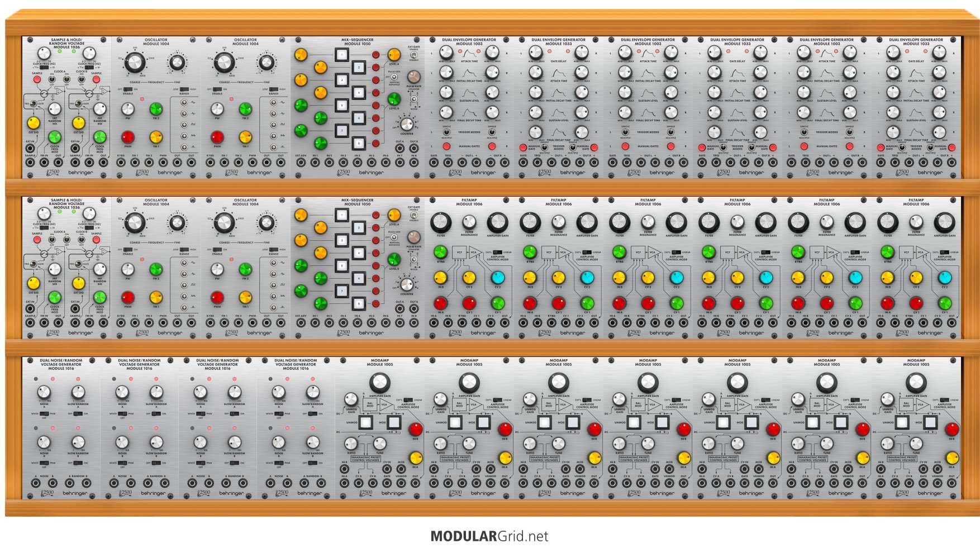Click coarse frequency knob on top-row first Oscillator
Viewport: 980px width, 548px height.
click(135, 63)
